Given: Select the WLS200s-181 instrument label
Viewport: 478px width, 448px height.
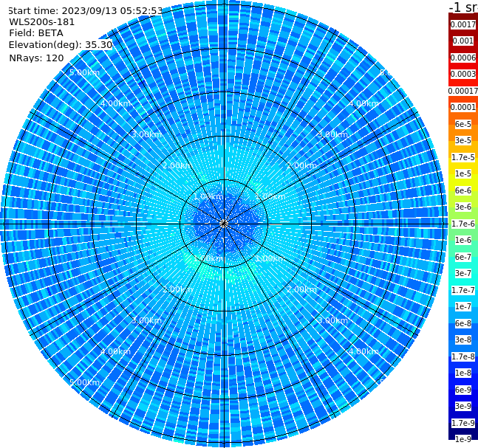Looking at the screenshot, I should pos(42,22).
